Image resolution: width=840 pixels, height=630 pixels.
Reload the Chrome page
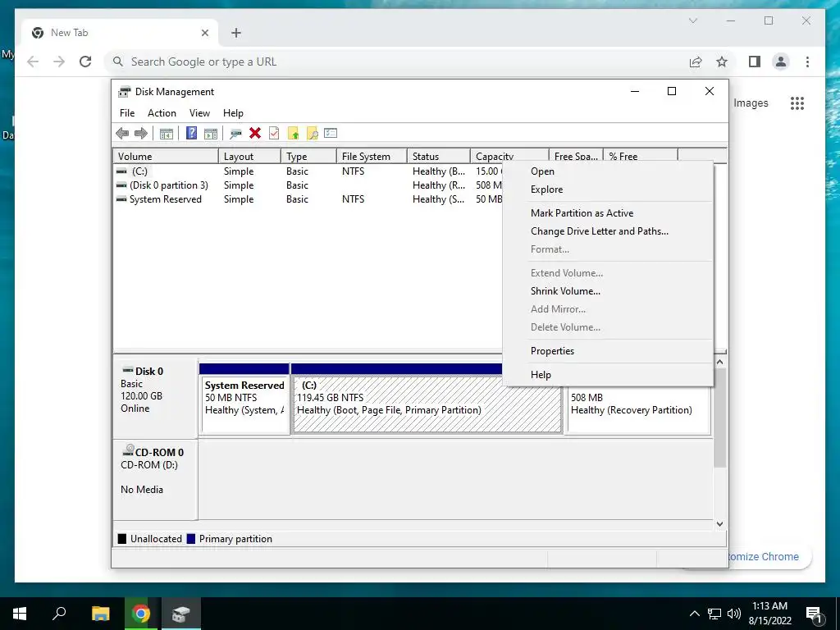(x=85, y=62)
